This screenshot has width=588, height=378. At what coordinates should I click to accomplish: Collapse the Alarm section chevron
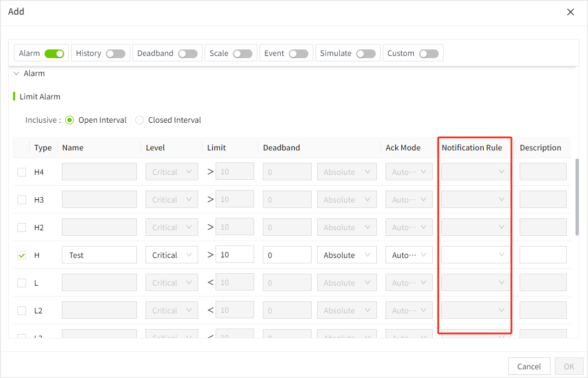click(16, 73)
